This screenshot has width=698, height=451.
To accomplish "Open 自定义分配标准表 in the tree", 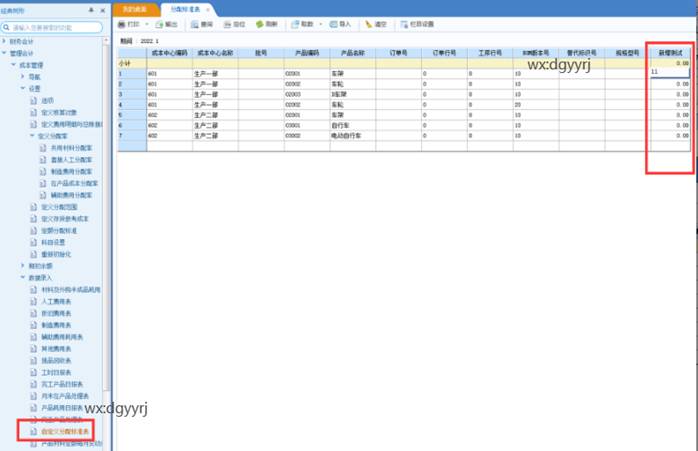I will coord(64,432).
